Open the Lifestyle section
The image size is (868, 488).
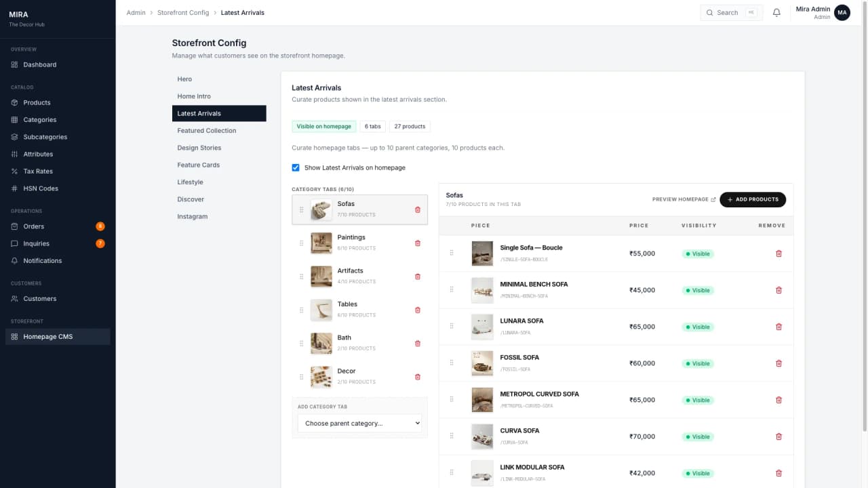(x=219, y=182)
